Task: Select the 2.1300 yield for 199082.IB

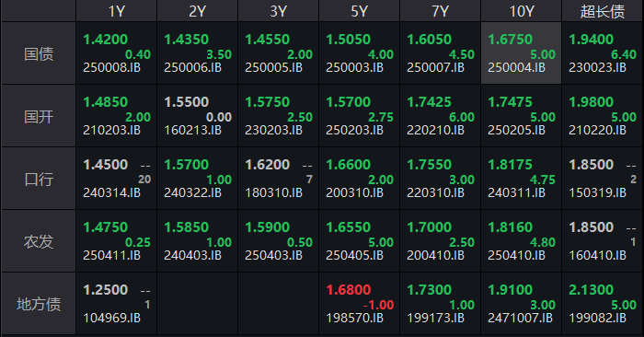Action: pos(591,290)
